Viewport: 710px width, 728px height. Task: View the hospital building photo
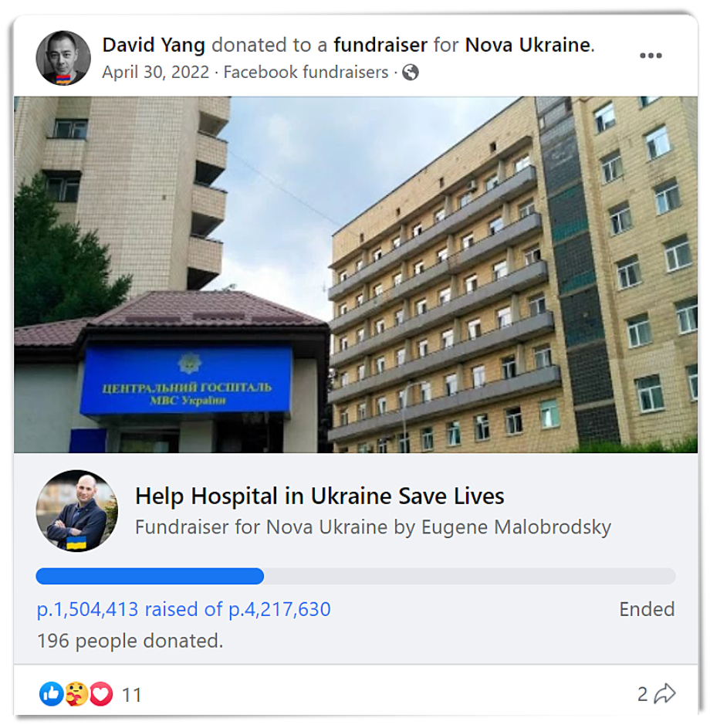(x=356, y=274)
